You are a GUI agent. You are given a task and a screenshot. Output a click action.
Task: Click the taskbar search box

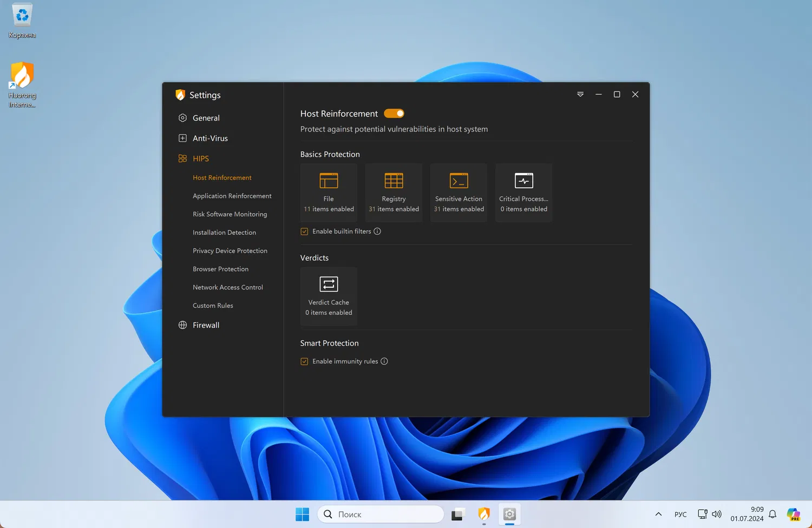[381, 514]
